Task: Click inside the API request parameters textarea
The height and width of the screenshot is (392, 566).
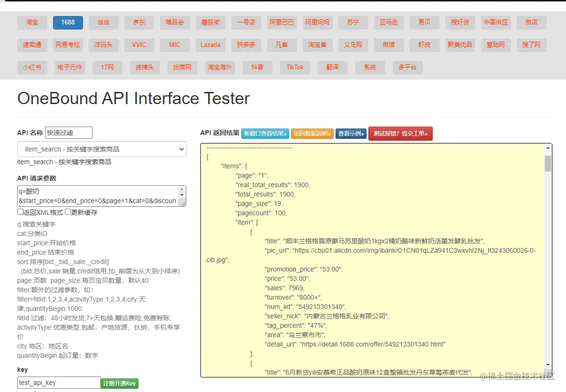Action: pos(102,196)
